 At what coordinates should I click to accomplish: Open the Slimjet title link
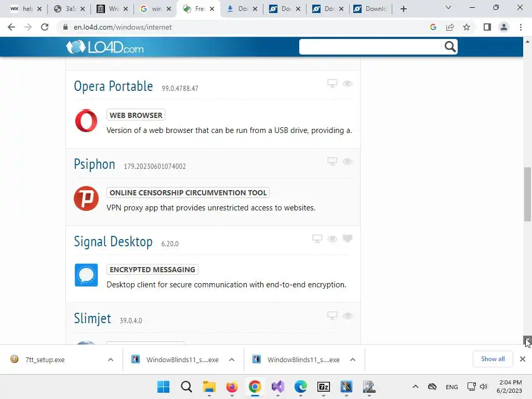[x=92, y=318]
